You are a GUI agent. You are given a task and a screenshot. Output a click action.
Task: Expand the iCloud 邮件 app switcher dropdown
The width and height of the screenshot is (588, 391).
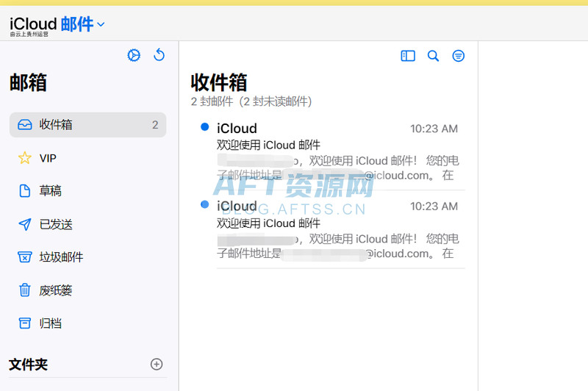101,24
